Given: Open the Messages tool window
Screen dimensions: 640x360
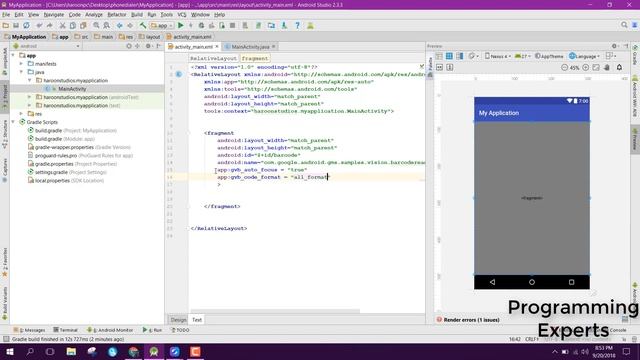Looking at the screenshot, I should tap(29, 330).
